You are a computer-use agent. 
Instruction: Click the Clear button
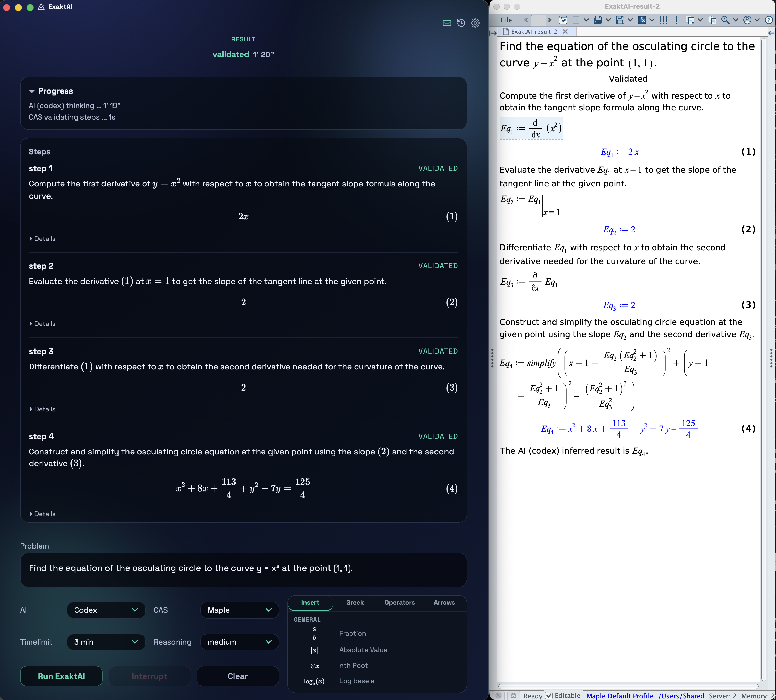[238, 676]
